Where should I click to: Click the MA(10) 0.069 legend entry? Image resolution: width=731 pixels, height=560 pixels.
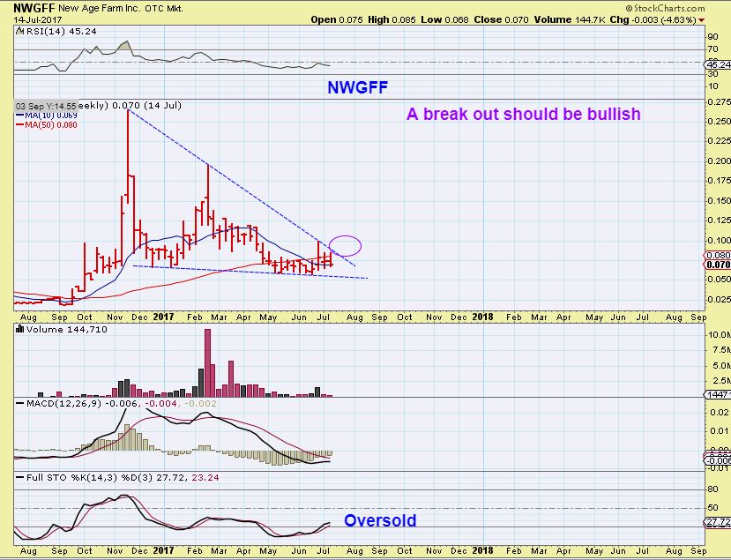47,116
